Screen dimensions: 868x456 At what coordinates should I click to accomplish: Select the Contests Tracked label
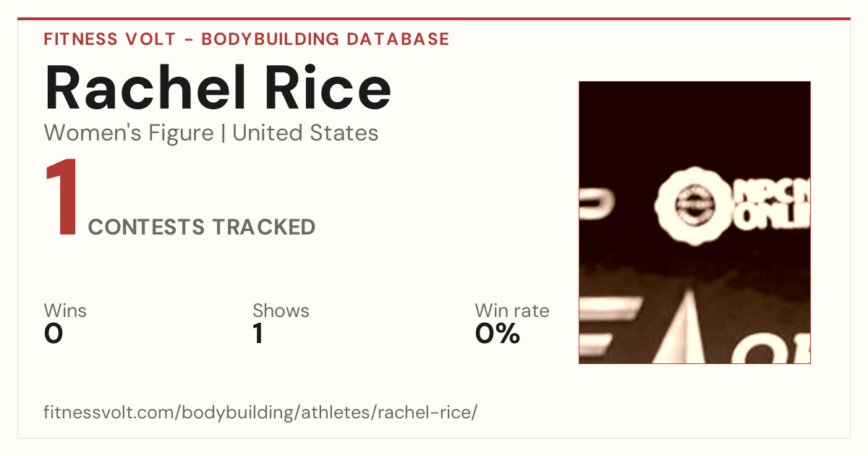[202, 227]
